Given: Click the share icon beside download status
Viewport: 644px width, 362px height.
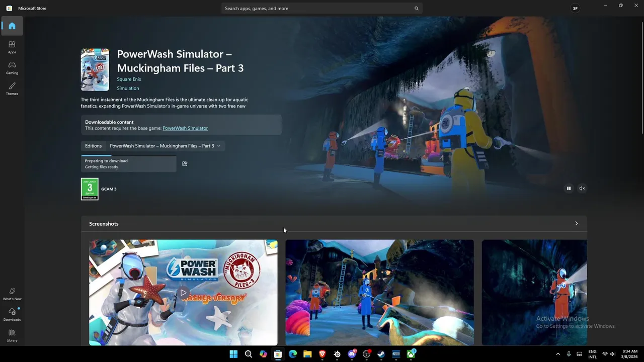Looking at the screenshot, I should click(x=185, y=163).
